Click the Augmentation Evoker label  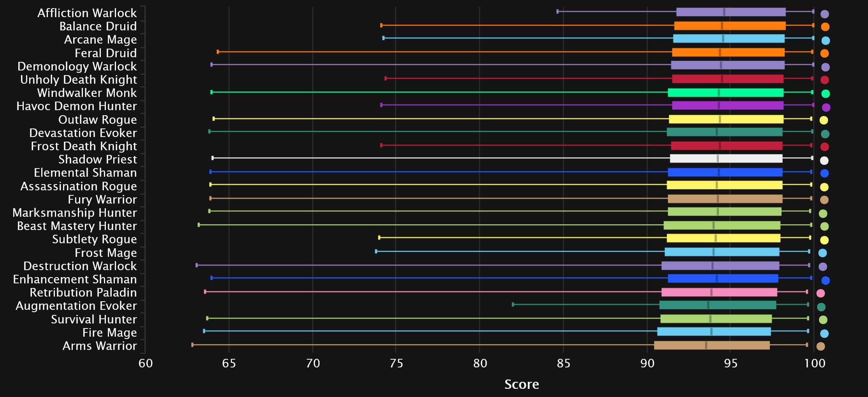(76, 306)
